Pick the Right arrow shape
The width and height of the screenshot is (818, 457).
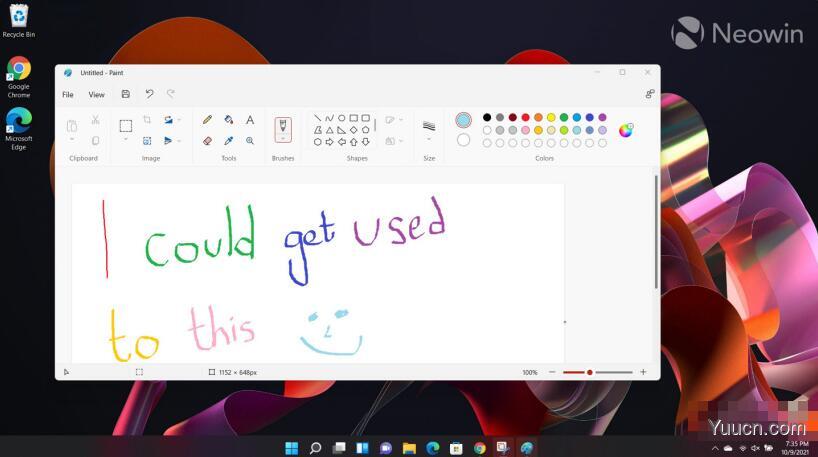pyautogui.click(x=330, y=142)
